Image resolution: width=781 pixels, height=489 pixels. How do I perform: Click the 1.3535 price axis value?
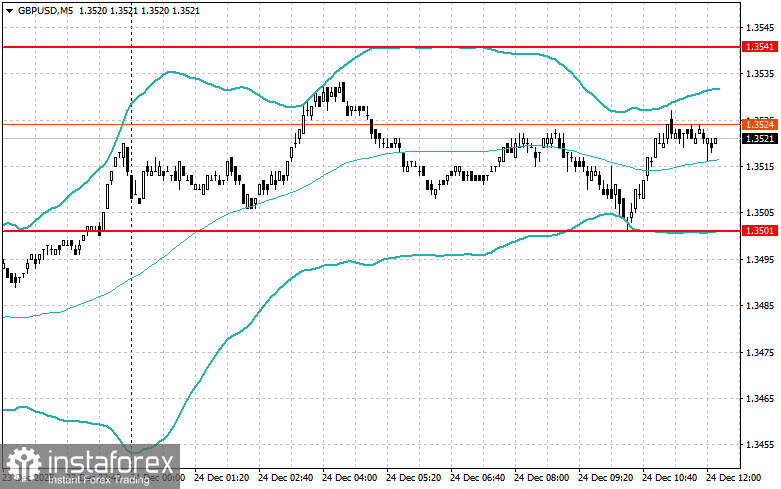click(760, 74)
